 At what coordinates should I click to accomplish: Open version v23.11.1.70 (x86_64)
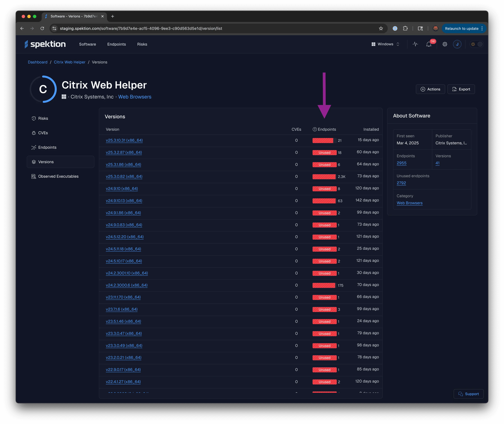click(123, 297)
